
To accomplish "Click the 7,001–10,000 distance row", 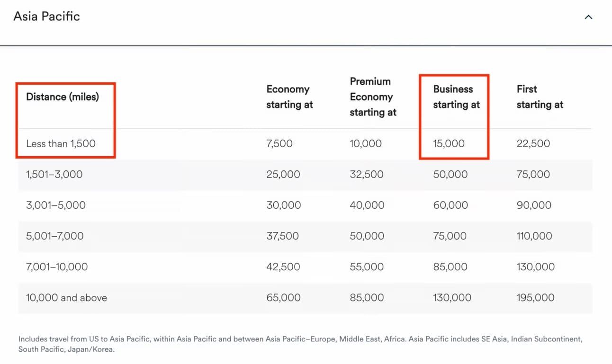I will pyautogui.click(x=305, y=267).
